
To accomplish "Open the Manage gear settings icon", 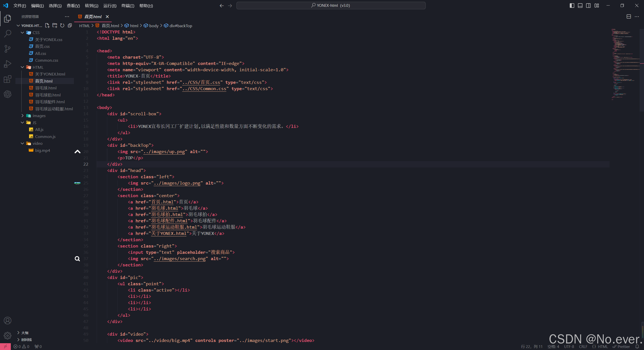I will tap(8, 335).
